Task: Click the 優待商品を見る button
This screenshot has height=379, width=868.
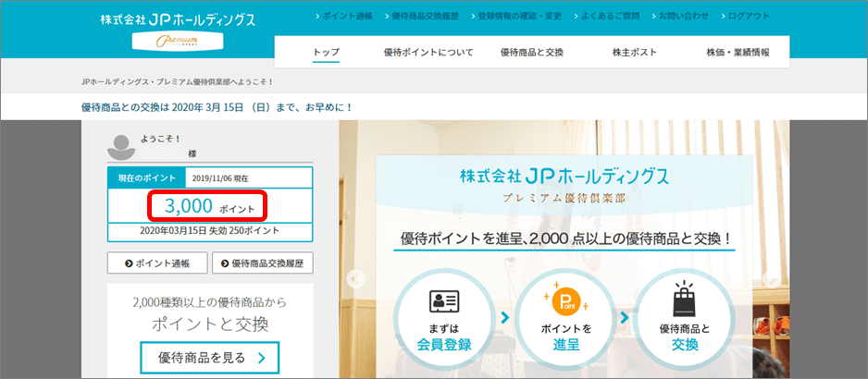Action: [x=210, y=358]
